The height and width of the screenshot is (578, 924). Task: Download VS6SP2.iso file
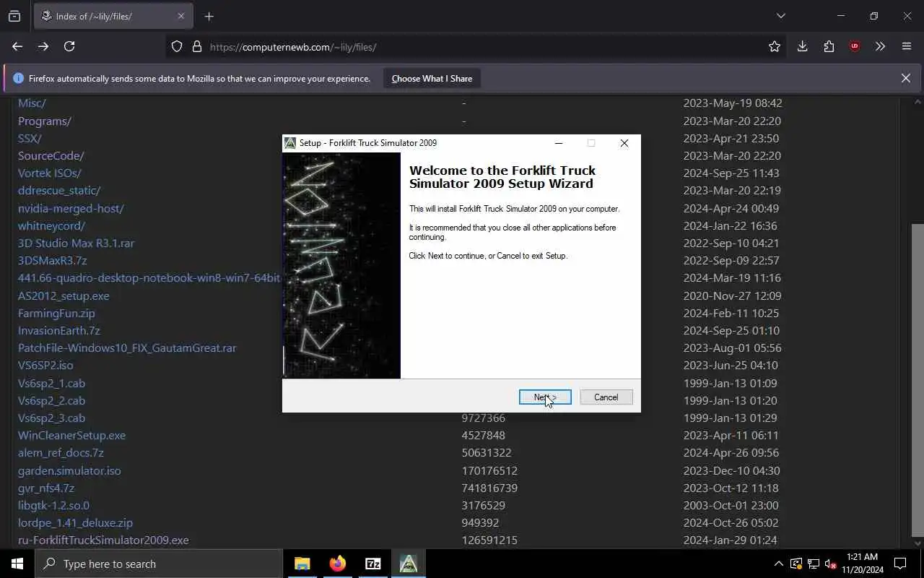pyautogui.click(x=45, y=366)
